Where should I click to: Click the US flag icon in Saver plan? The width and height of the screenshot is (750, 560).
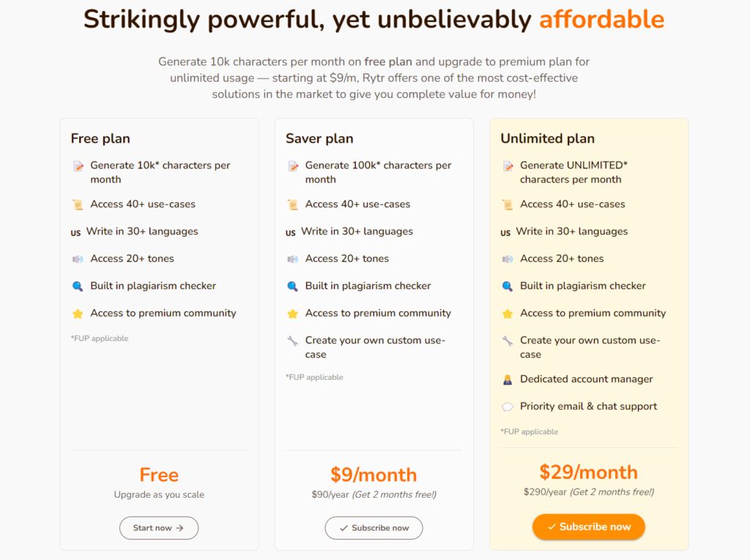pyautogui.click(x=291, y=233)
